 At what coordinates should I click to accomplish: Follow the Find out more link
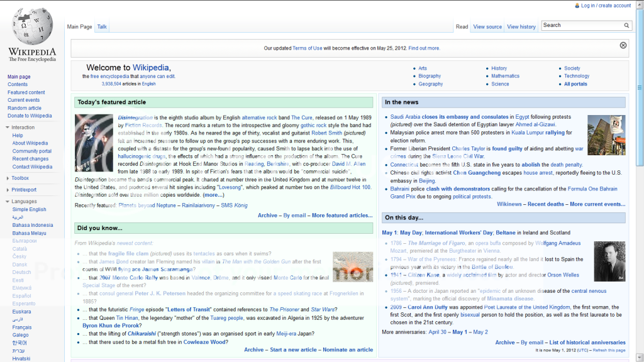point(424,48)
